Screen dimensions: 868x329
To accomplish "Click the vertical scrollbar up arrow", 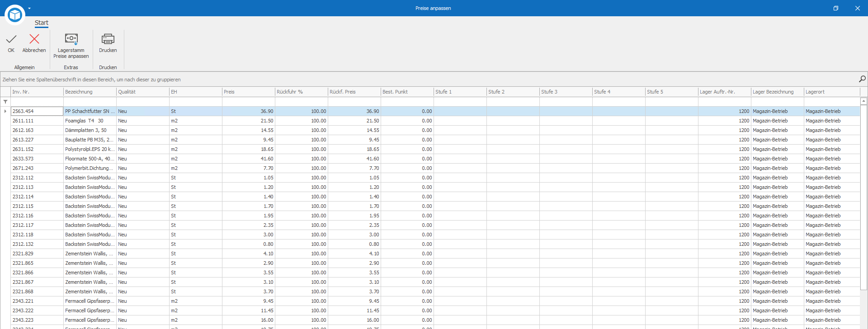I will [x=863, y=102].
